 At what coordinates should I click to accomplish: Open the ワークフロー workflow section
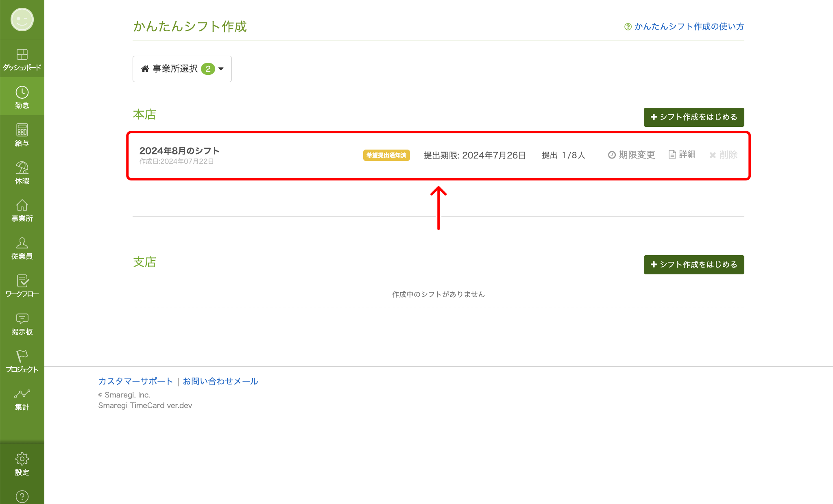point(22,286)
